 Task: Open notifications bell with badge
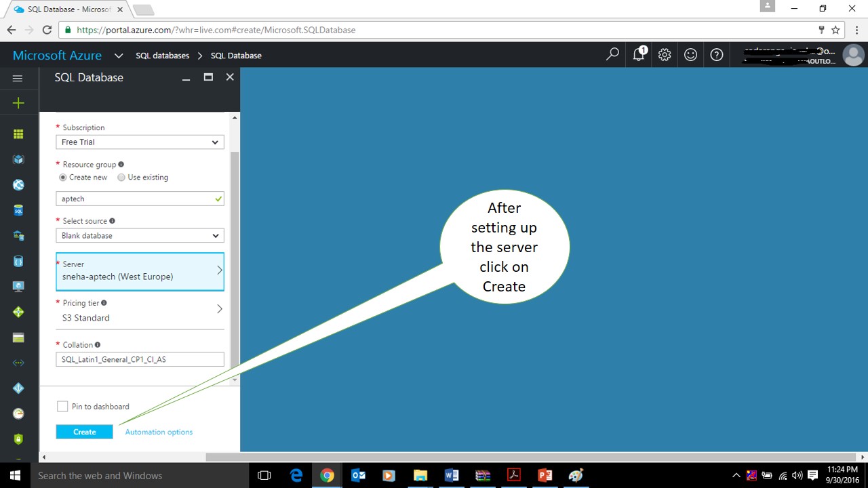[639, 55]
